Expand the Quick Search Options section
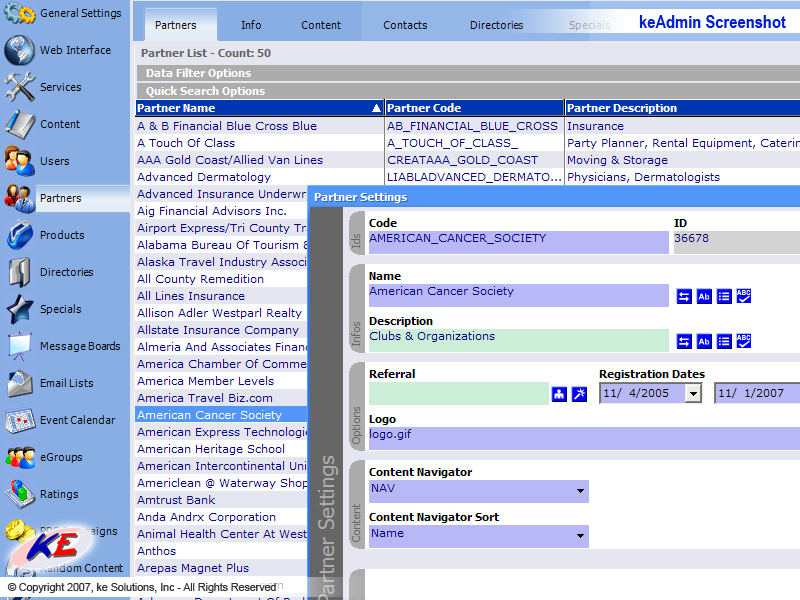The height and width of the screenshot is (600, 800). tap(468, 91)
